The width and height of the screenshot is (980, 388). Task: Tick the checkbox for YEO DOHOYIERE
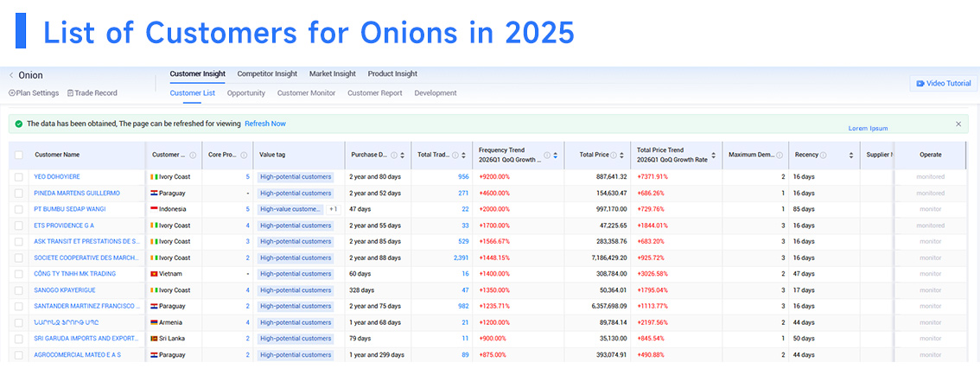pos(19,177)
